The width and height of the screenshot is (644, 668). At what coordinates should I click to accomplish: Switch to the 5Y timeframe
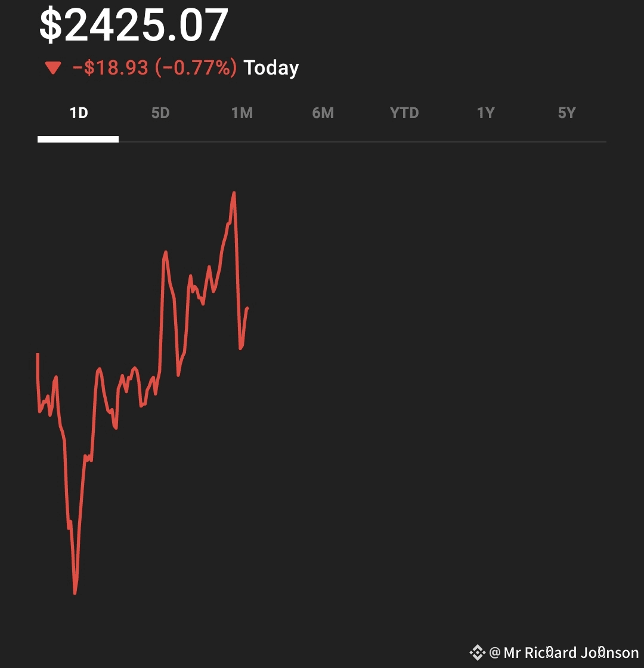567,113
